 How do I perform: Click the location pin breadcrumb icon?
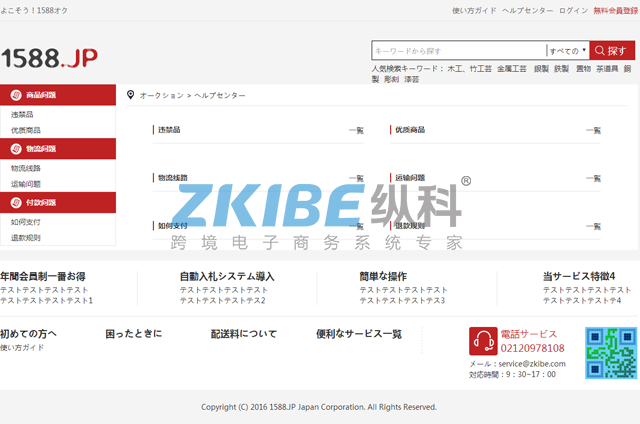click(130, 95)
